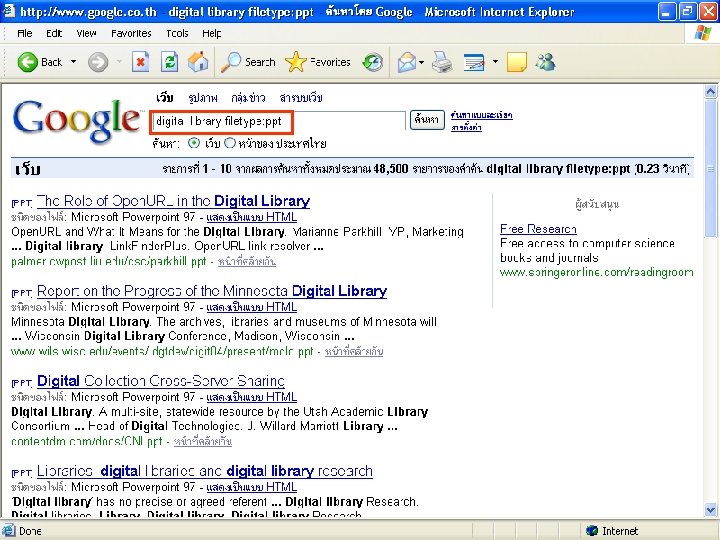The width and height of the screenshot is (720, 540).
Task: Open the preferences link under advanced search
Action: pyautogui.click(x=466, y=127)
